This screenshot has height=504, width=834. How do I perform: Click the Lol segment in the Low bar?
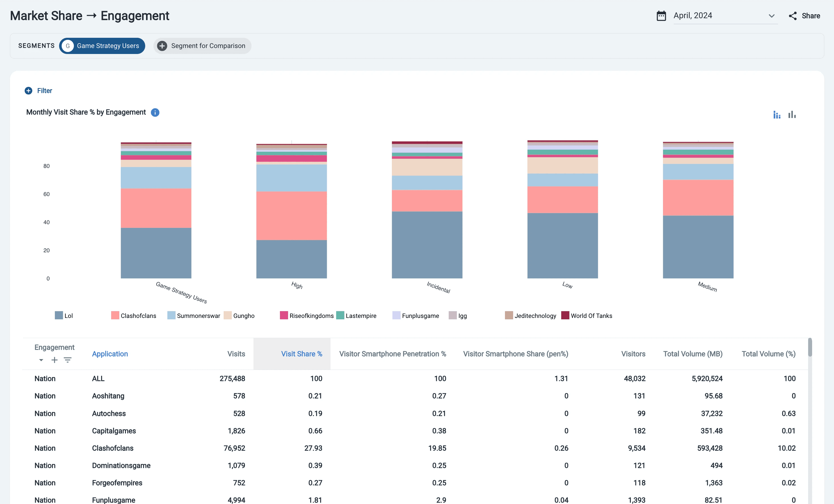tap(563, 246)
